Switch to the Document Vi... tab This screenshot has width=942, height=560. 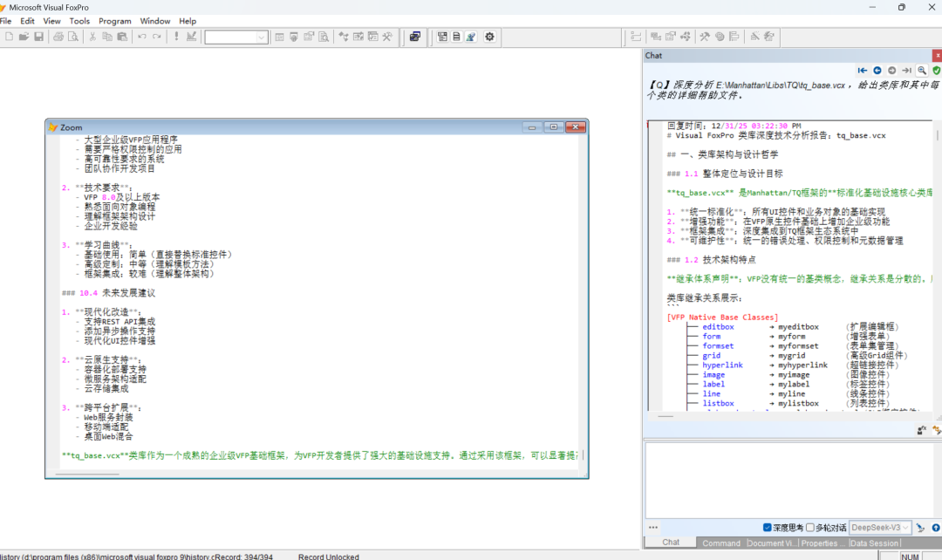tap(772, 543)
